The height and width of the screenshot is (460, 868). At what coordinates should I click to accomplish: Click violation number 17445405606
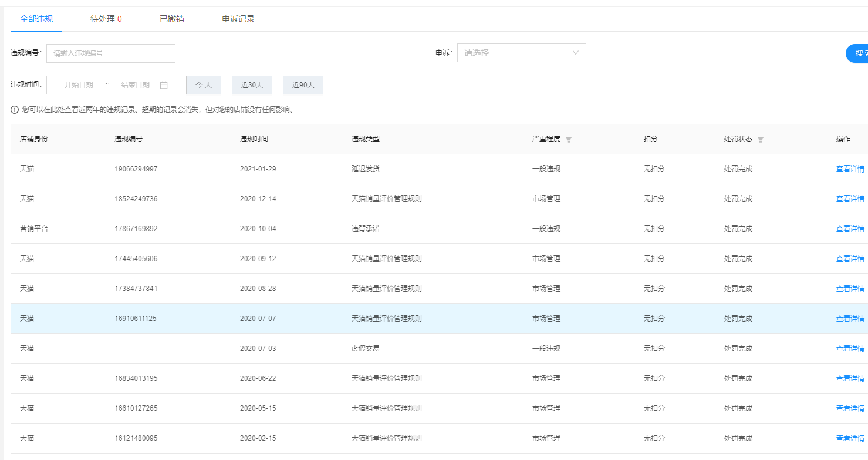[x=136, y=259]
